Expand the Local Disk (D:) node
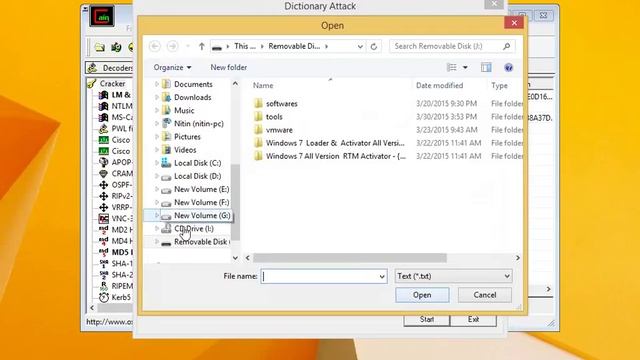This screenshot has height=360, width=640. 157,176
